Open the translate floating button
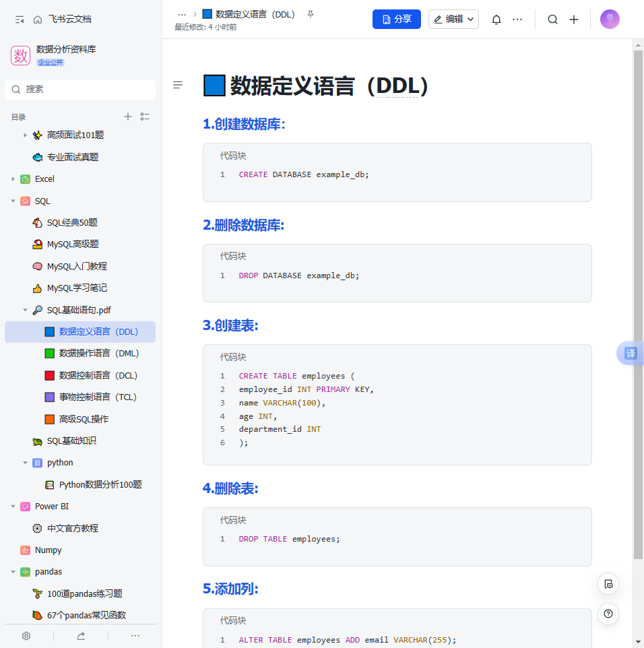Image resolution: width=644 pixels, height=648 pixels. point(630,354)
